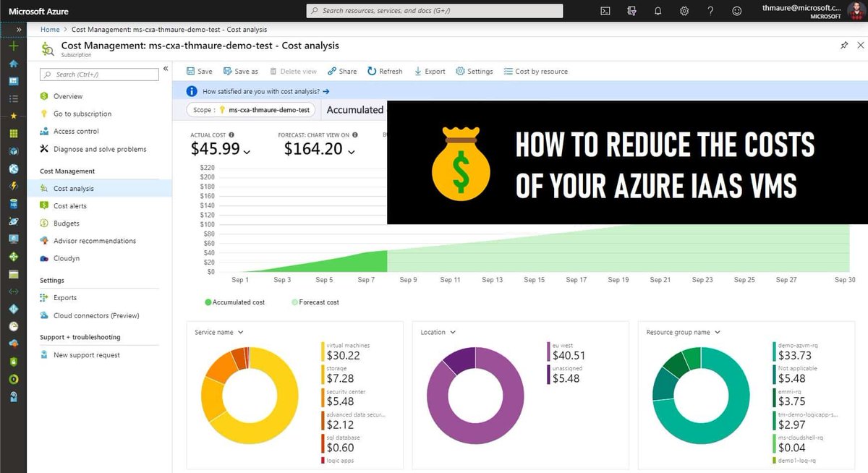The image size is (868, 473).
Task: Open the Service name grouping dropdown
Action: [219, 332]
